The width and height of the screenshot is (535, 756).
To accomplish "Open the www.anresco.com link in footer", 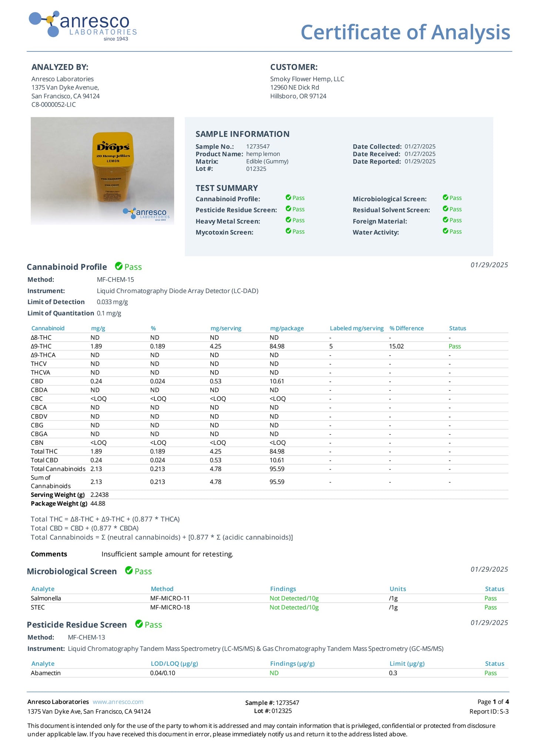I will pos(118,702).
